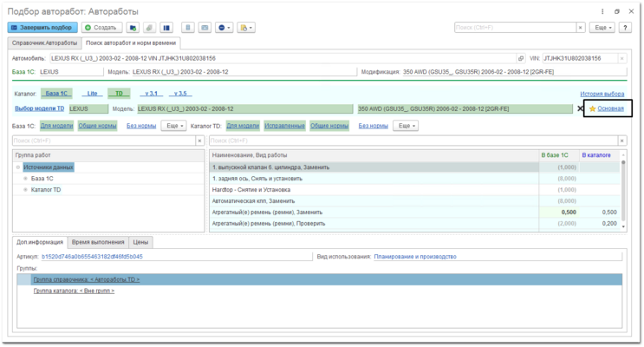
Task: Select the Источники данных tree item
Action: click(x=48, y=167)
